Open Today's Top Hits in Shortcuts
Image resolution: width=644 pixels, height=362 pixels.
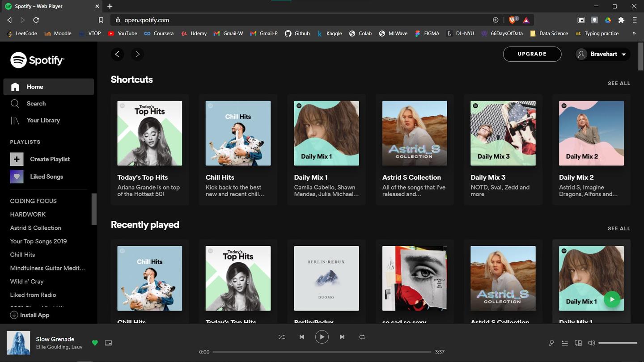[x=150, y=150]
